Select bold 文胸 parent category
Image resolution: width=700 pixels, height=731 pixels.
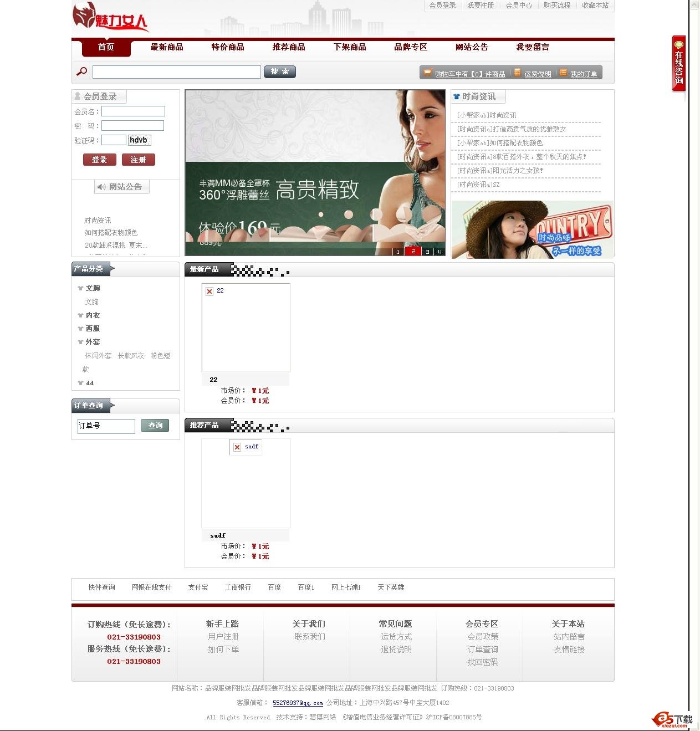click(93, 288)
